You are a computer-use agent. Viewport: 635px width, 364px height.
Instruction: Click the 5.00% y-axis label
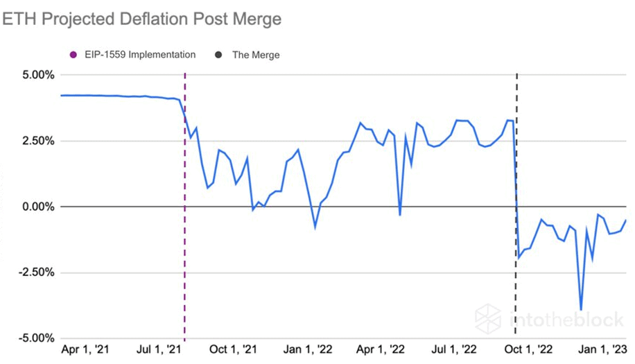(x=35, y=75)
